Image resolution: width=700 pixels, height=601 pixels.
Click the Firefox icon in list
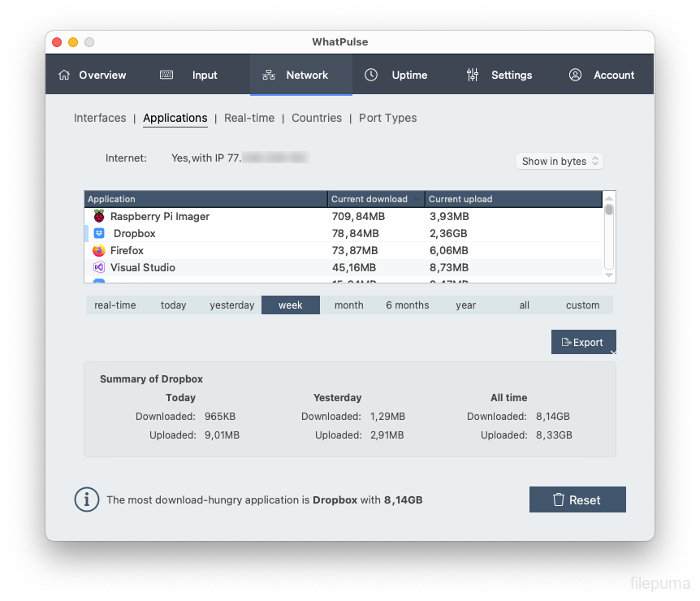pos(99,251)
